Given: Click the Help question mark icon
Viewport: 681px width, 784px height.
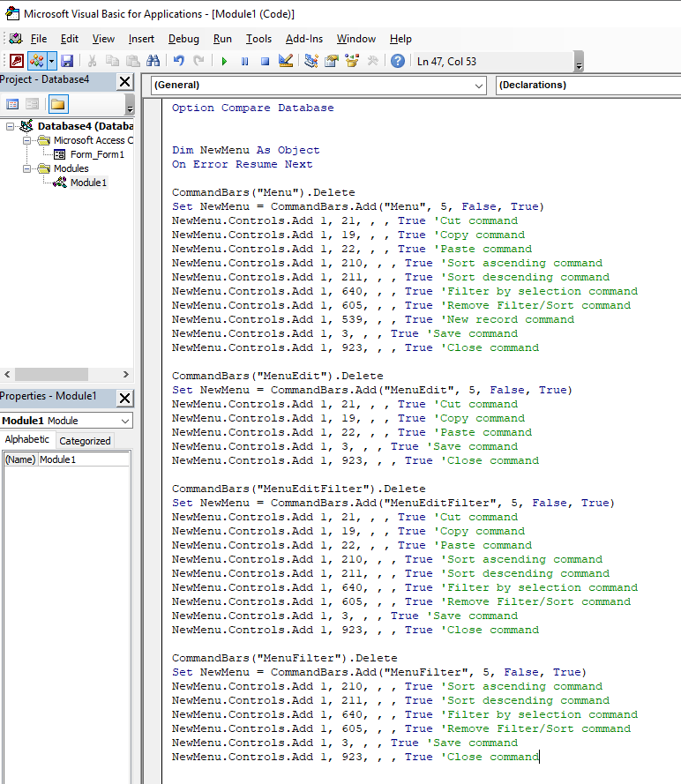Looking at the screenshot, I should (398, 61).
